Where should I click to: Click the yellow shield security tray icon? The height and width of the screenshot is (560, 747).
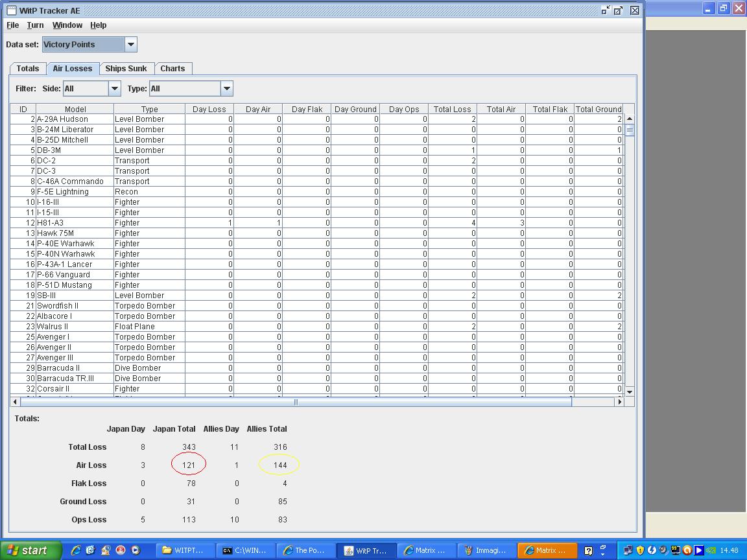640,550
